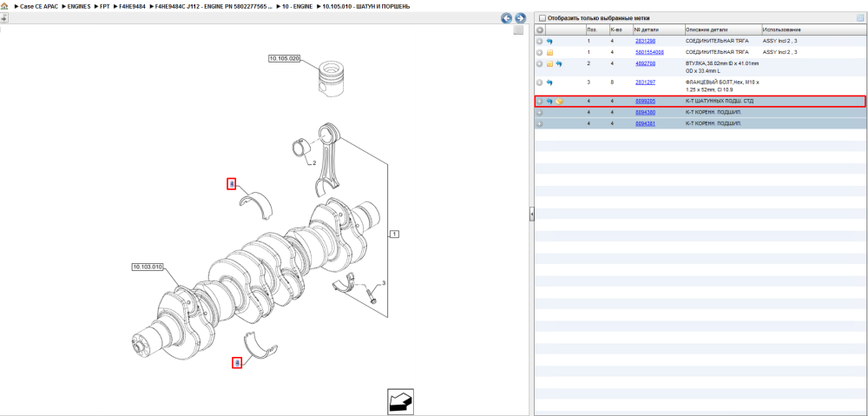Open the yellow note icon for part 4892708
The height and width of the screenshot is (416, 868).
coord(549,63)
